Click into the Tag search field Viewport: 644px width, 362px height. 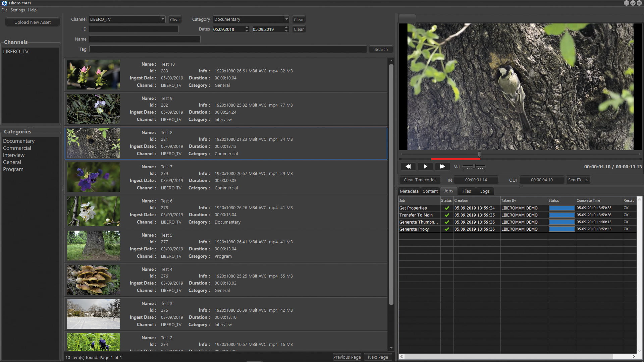pos(228,49)
